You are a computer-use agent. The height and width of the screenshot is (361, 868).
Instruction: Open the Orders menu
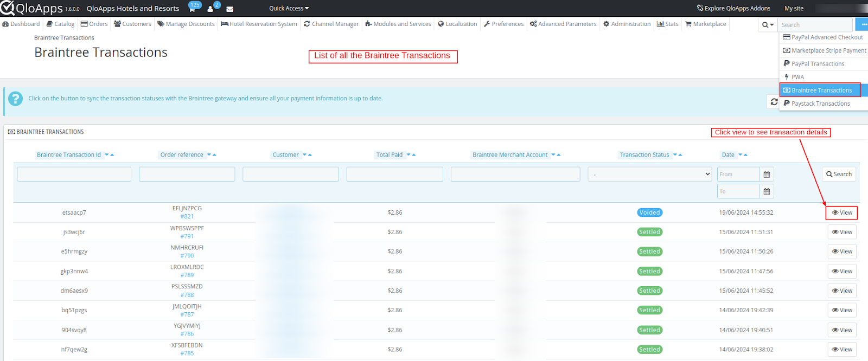pyautogui.click(x=94, y=24)
